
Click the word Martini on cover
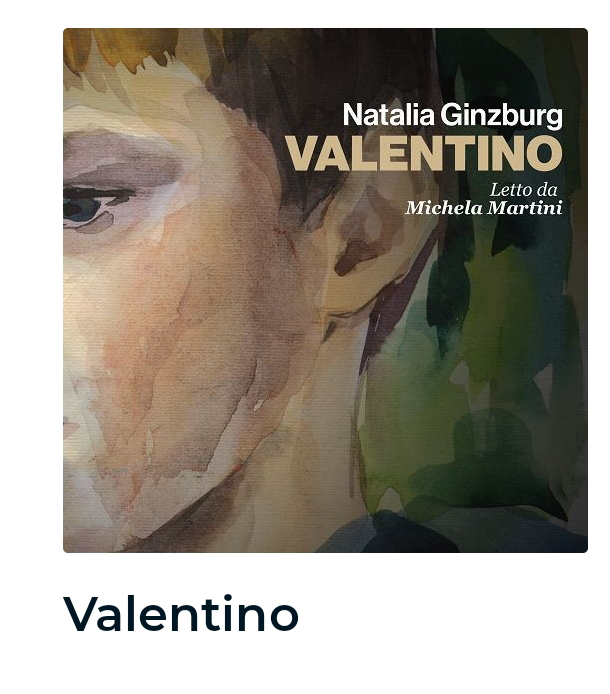(x=524, y=208)
